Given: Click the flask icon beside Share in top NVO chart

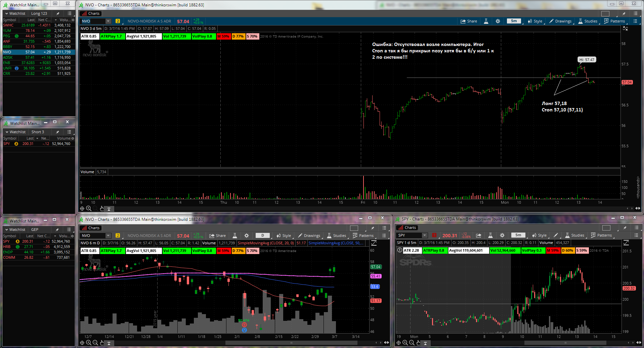Looking at the screenshot, I should (x=486, y=21).
